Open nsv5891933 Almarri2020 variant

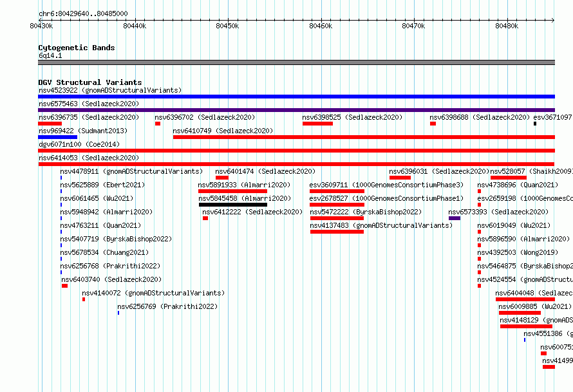coord(244,185)
